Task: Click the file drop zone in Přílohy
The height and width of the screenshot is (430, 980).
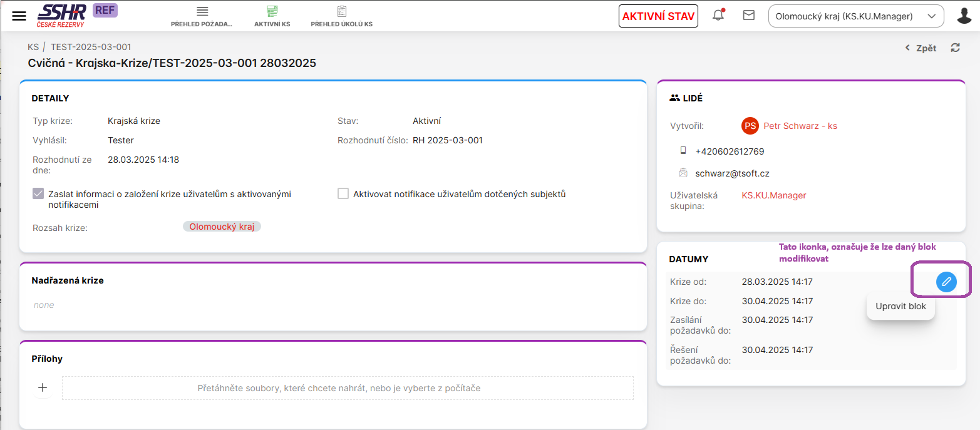Action: (348, 388)
